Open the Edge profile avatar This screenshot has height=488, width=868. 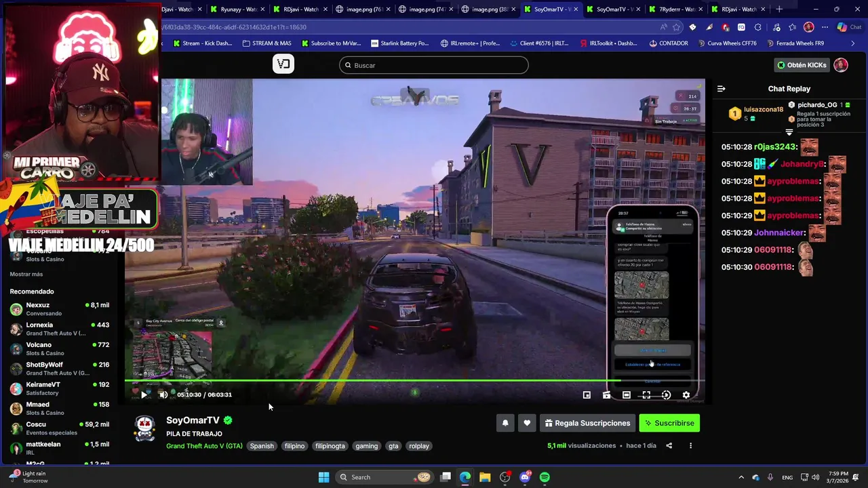tap(808, 27)
